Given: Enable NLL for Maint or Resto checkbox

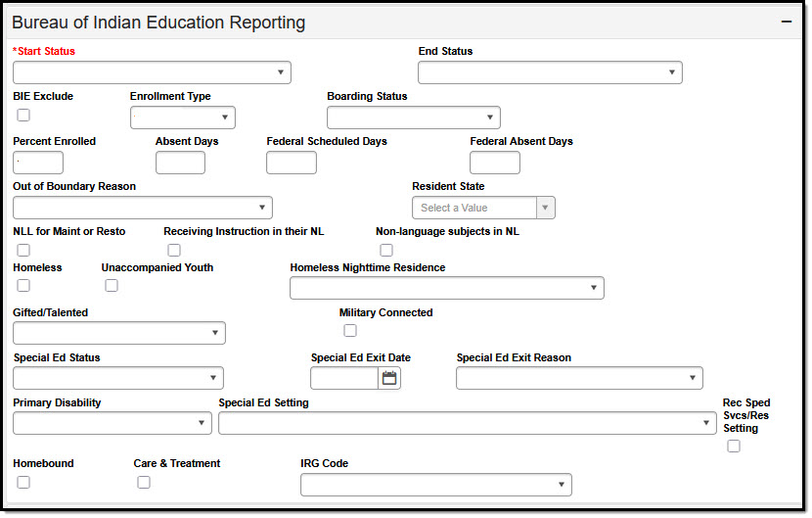Looking at the screenshot, I should (23, 250).
